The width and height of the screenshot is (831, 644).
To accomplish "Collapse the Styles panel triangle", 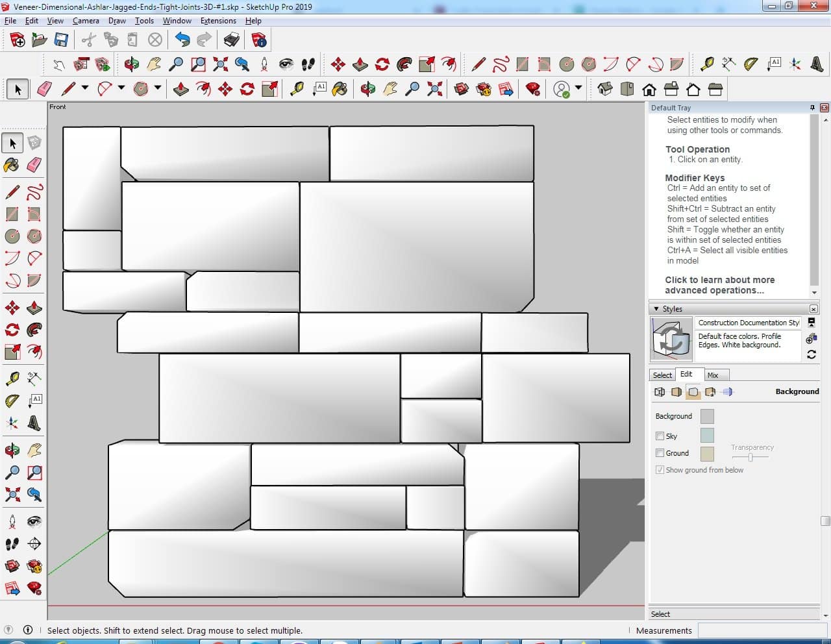I will (656, 309).
